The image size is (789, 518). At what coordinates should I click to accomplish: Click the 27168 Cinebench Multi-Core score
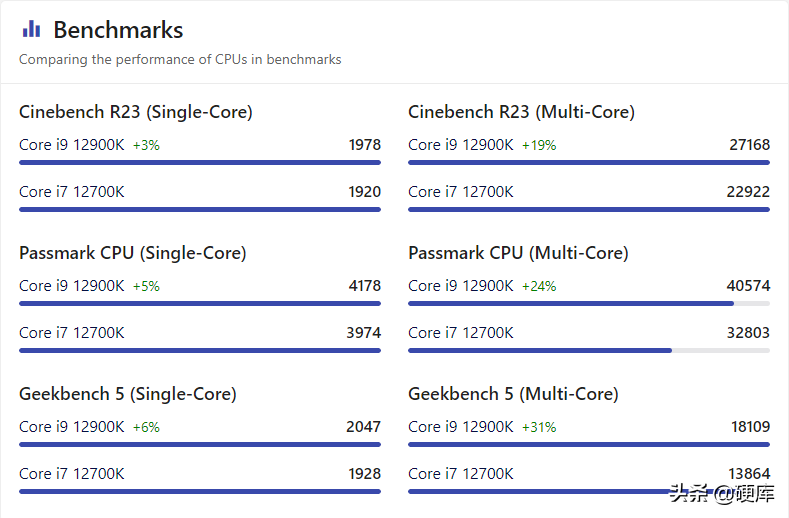749,145
